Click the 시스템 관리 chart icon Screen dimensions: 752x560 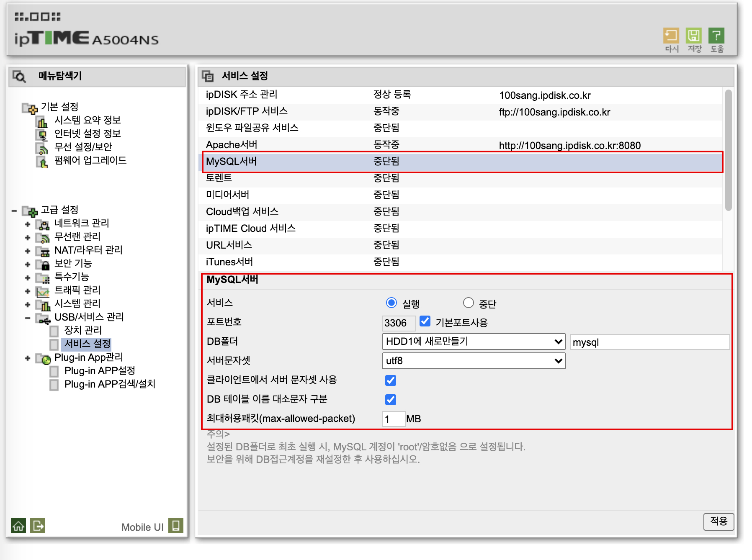coord(43,305)
